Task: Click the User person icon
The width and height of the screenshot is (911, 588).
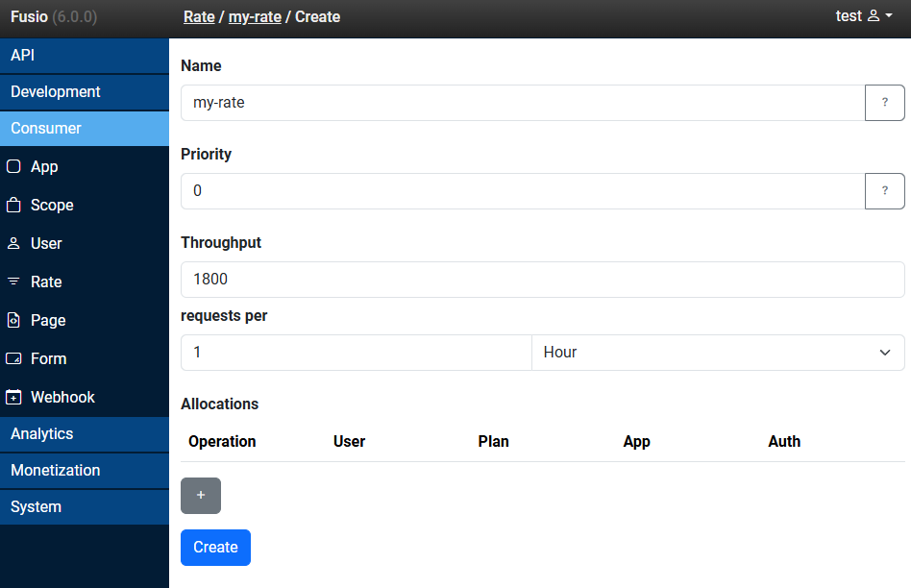Action: click(x=13, y=243)
